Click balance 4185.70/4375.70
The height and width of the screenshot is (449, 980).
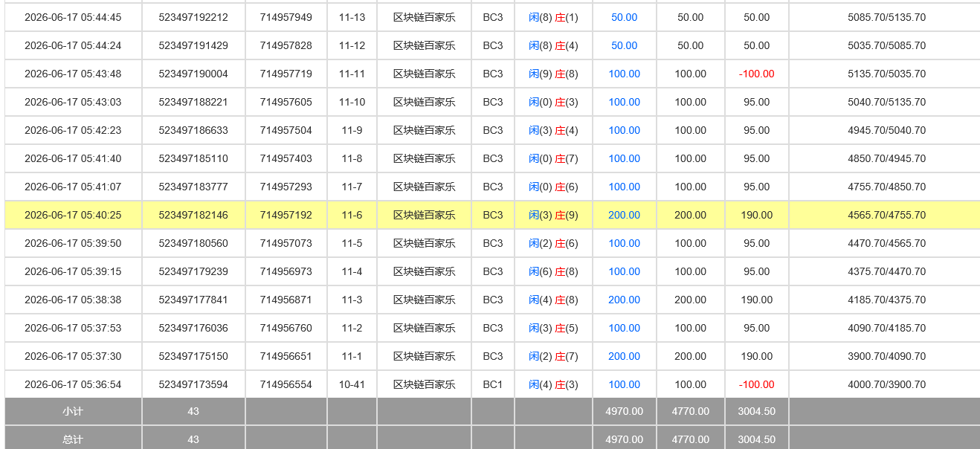tap(887, 300)
